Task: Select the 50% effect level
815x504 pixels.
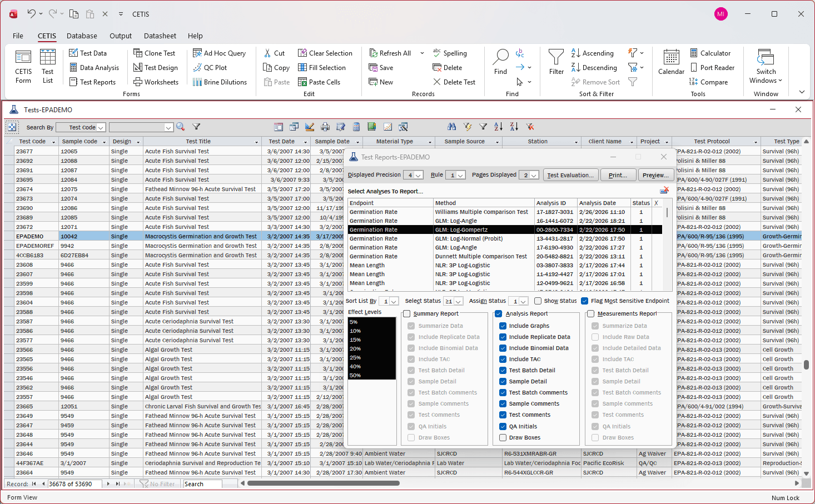Action: point(371,376)
